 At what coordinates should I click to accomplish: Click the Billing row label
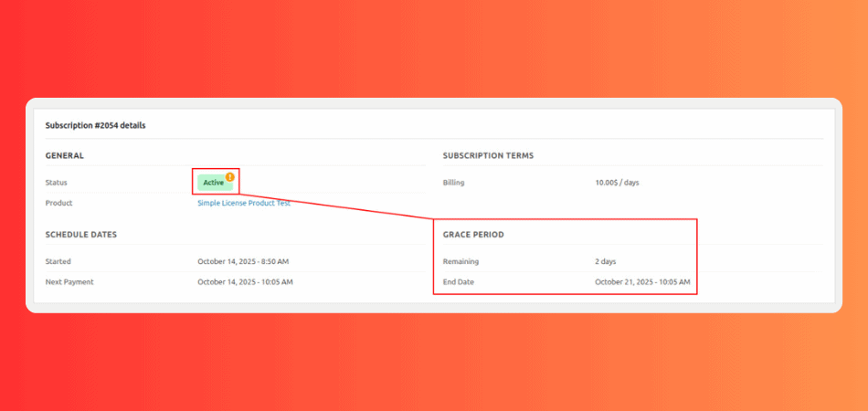tap(453, 183)
